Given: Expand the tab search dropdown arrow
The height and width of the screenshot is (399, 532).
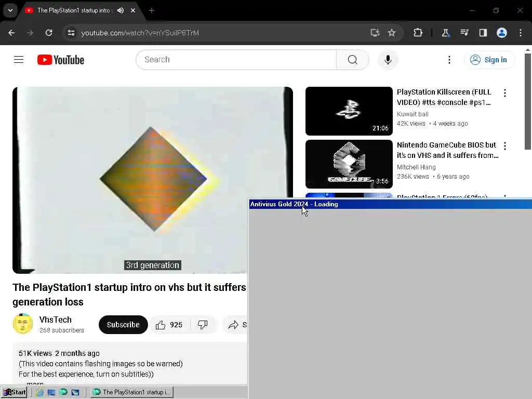Looking at the screenshot, I should [10, 10].
